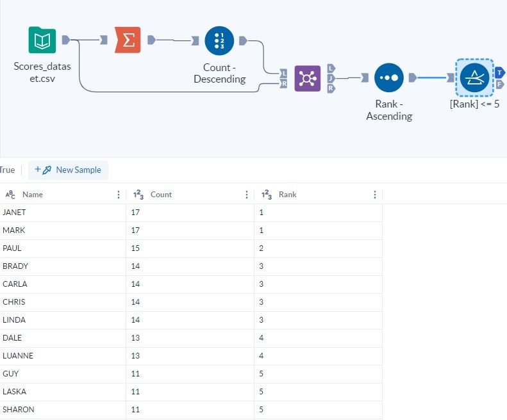The width and height of the screenshot is (507, 420).
Task: Open the purple Join tool
Action: coord(307,78)
